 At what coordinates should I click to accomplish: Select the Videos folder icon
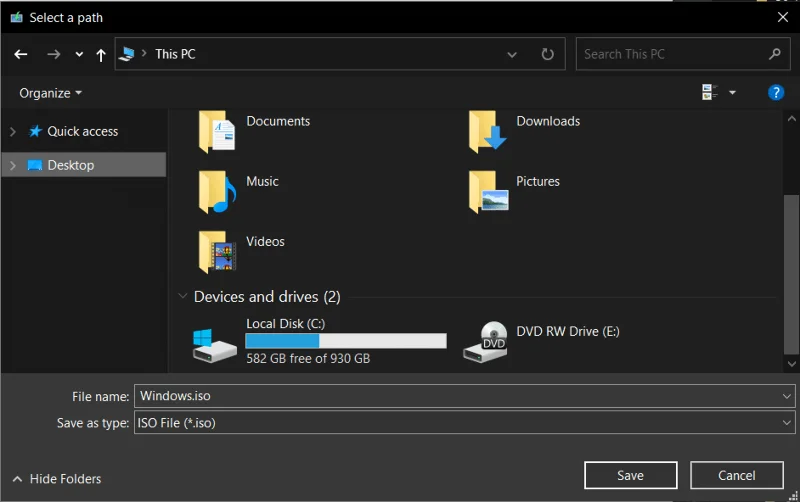(x=217, y=252)
